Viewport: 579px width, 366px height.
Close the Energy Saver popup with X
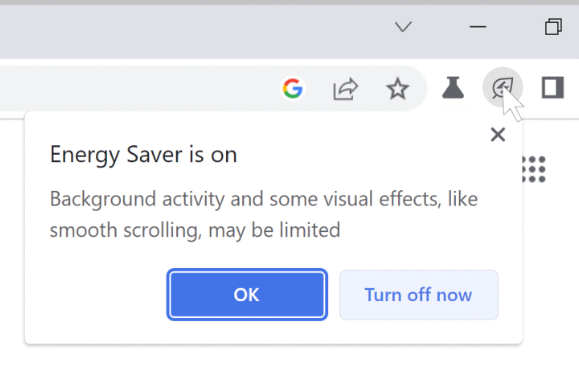pos(498,134)
